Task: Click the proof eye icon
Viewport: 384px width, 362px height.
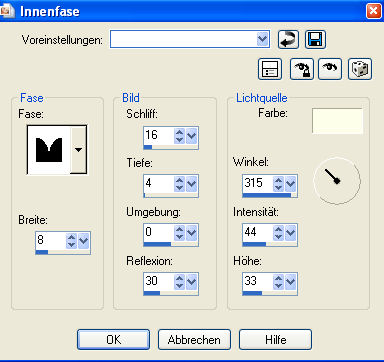Action: tap(330, 69)
